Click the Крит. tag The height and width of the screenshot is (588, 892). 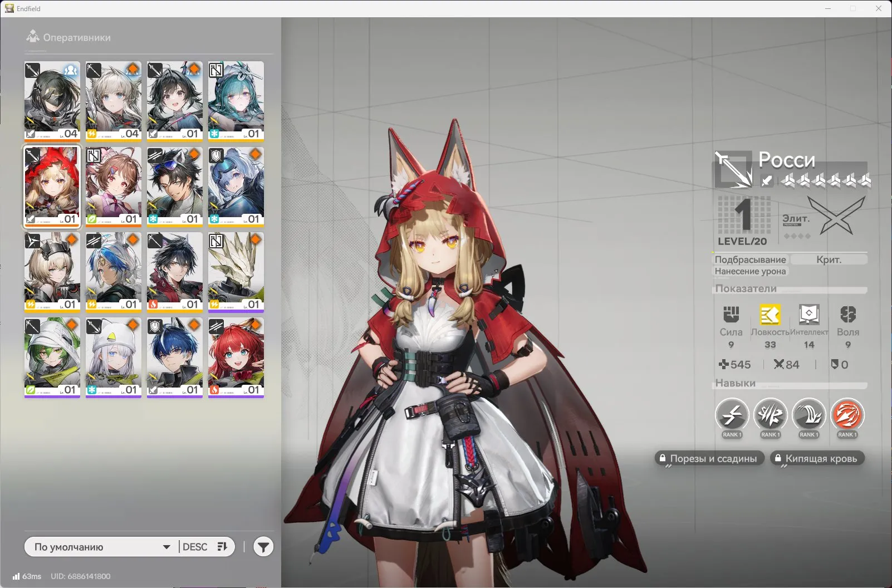[829, 259]
